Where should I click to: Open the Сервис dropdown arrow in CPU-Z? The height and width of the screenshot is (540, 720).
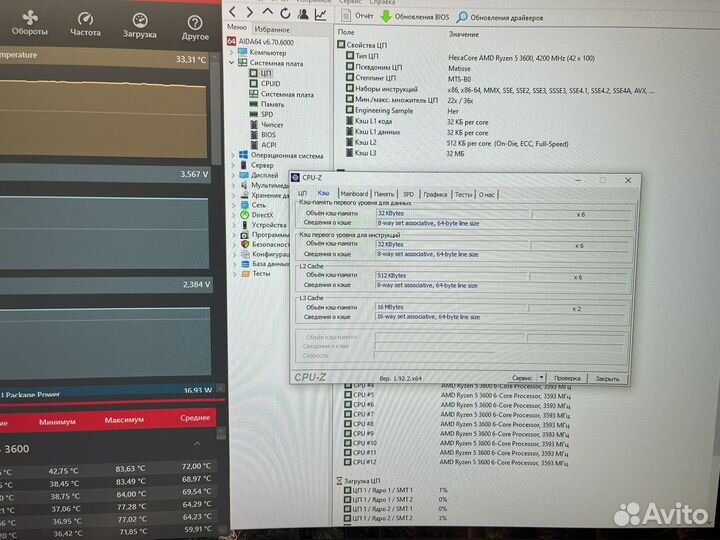pyautogui.click(x=542, y=378)
